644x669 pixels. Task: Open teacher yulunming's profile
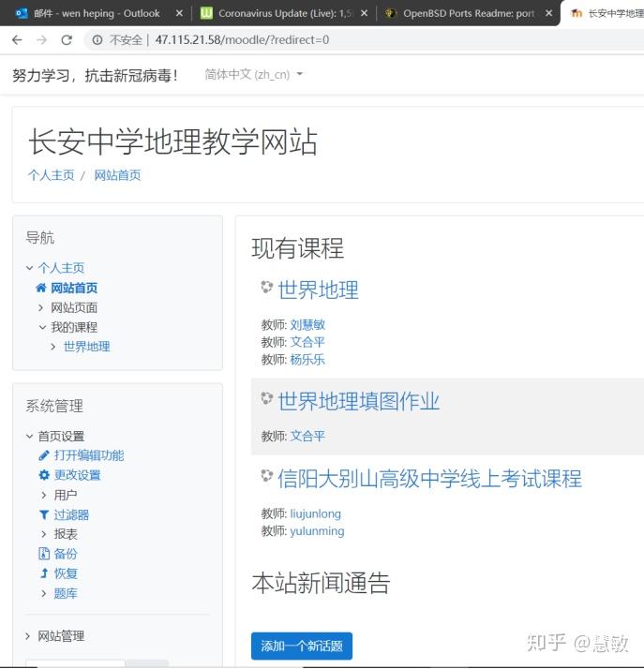pyautogui.click(x=317, y=531)
